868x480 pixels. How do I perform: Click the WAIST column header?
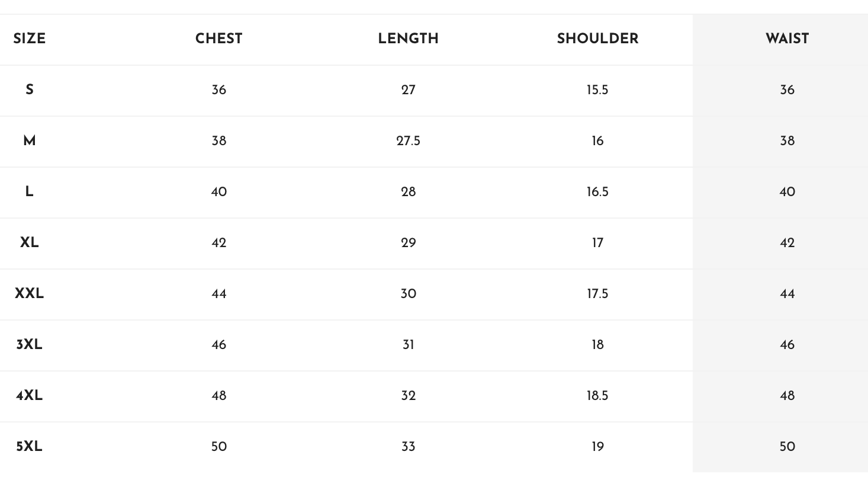(x=787, y=39)
